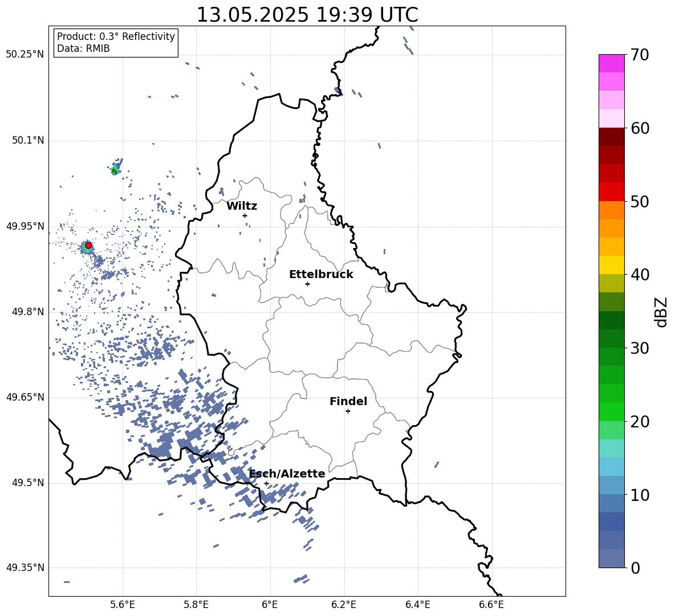Click the title 13.05.2025 19:39 UTC
Screen dimensions: 675x616
coord(307,15)
